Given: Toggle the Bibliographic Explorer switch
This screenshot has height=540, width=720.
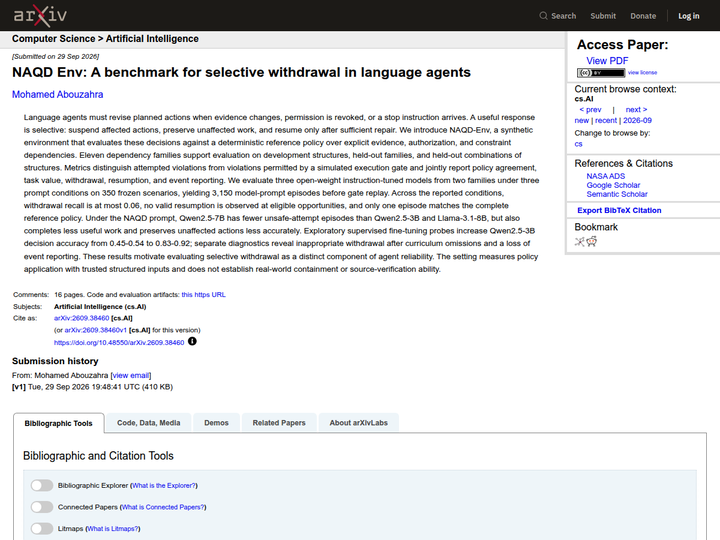Looking at the screenshot, I should 42,485.
